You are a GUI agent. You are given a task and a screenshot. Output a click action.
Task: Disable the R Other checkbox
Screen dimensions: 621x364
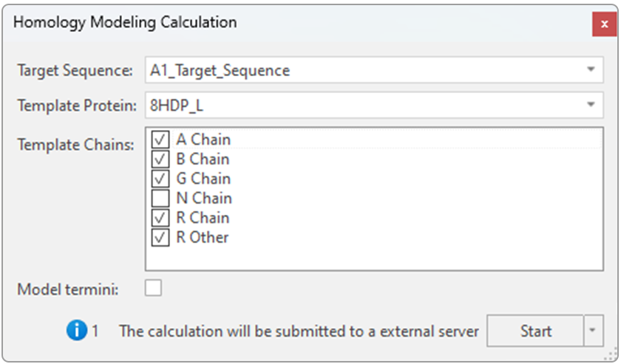click(160, 238)
